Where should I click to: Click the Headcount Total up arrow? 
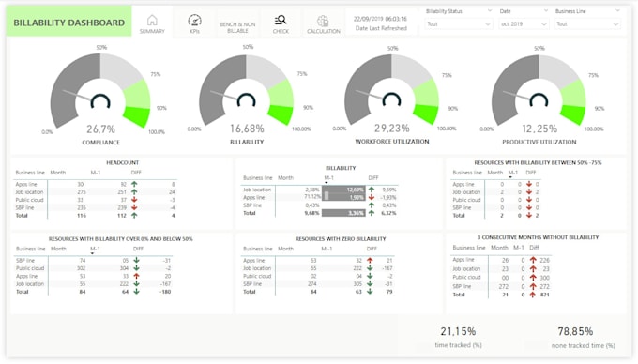[134, 215]
